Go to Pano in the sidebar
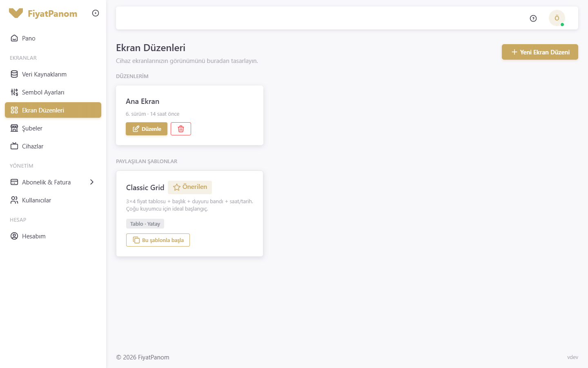Screen dimensions: 588x368 point(53,38)
